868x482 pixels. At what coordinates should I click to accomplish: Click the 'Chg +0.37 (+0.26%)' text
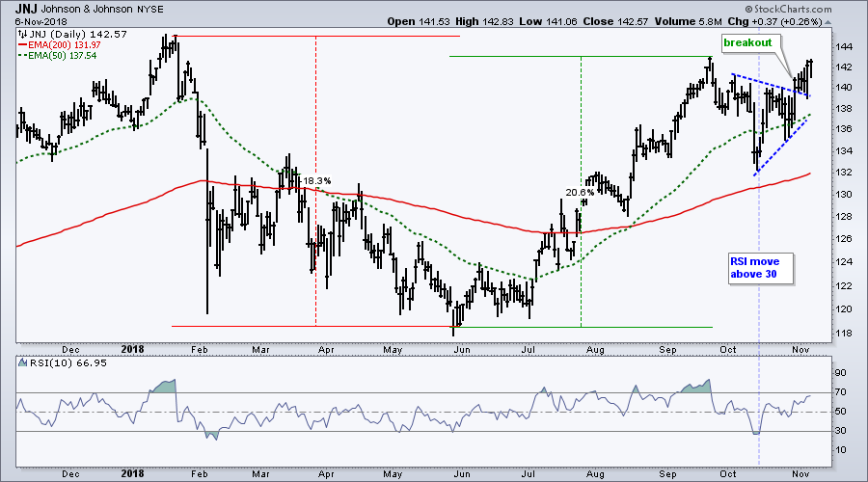click(775, 21)
